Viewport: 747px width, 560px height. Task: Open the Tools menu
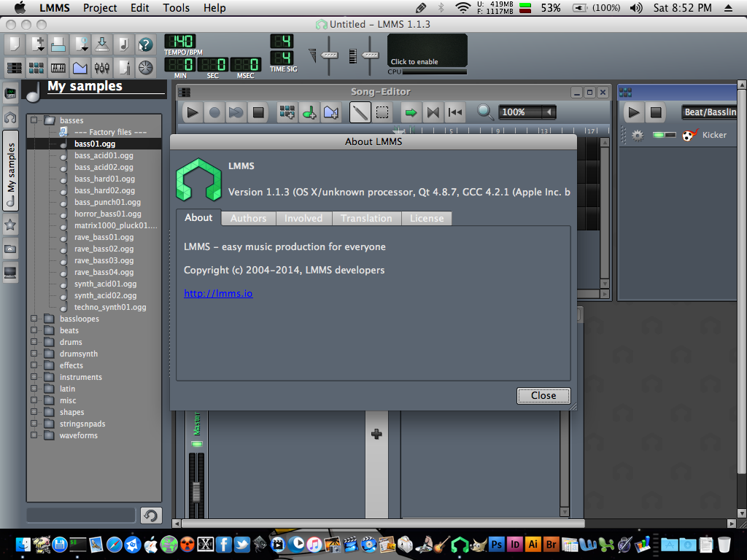pos(176,7)
